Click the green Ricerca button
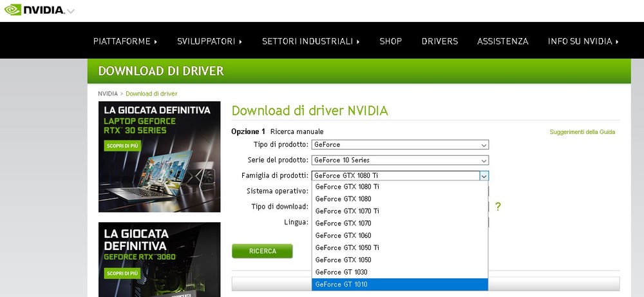This screenshot has height=297, width=644. [262, 251]
